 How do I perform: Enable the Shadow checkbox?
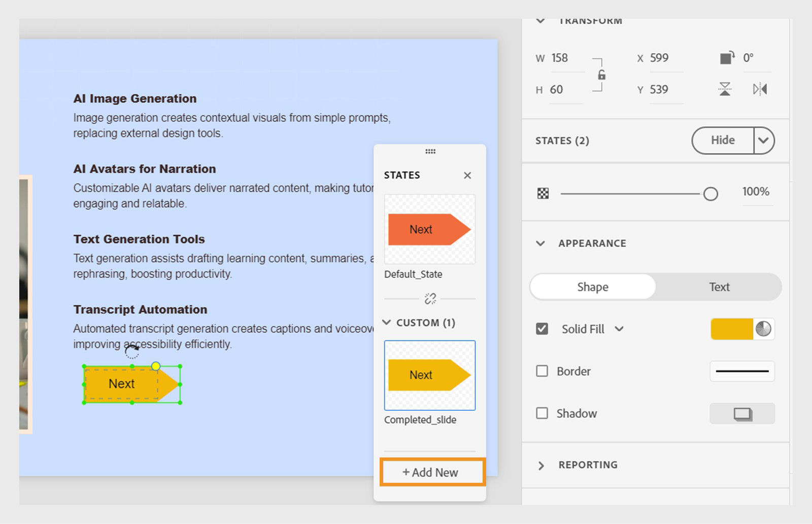pyautogui.click(x=542, y=413)
